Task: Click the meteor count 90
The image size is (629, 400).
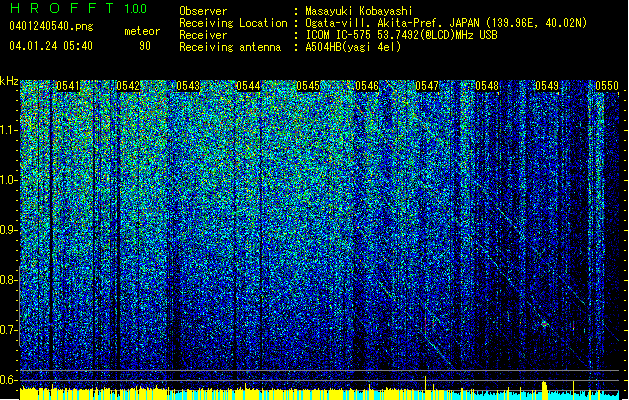Action: tap(145, 46)
